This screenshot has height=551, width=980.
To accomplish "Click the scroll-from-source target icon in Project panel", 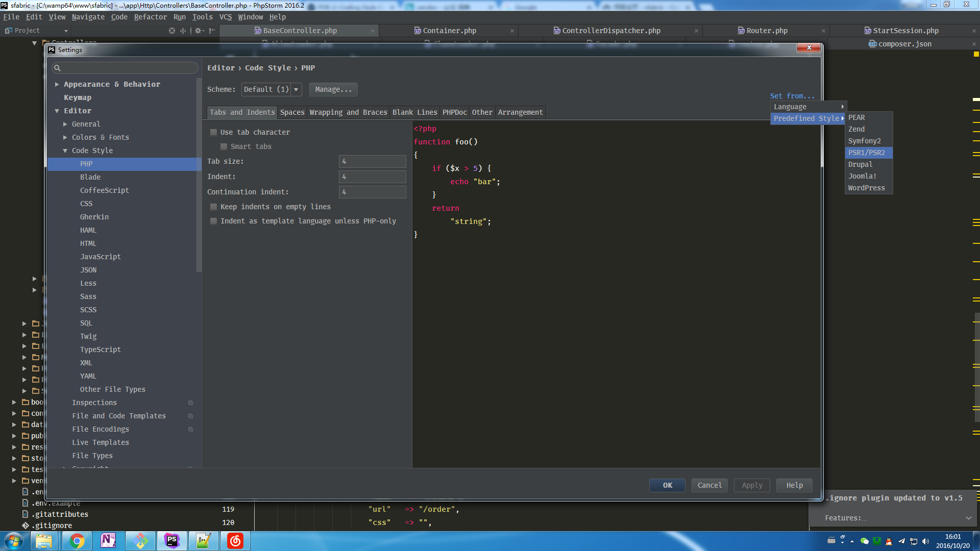I will tap(172, 31).
